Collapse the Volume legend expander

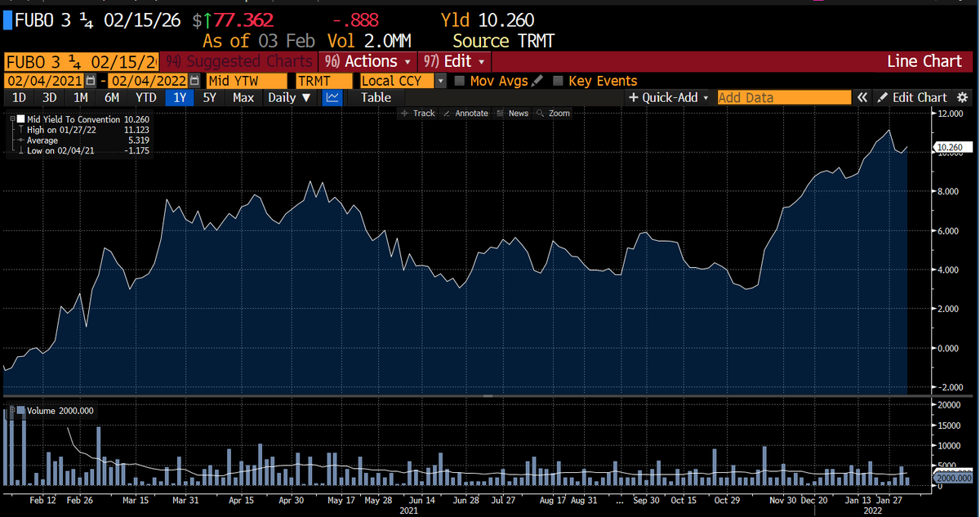tap(11, 411)
